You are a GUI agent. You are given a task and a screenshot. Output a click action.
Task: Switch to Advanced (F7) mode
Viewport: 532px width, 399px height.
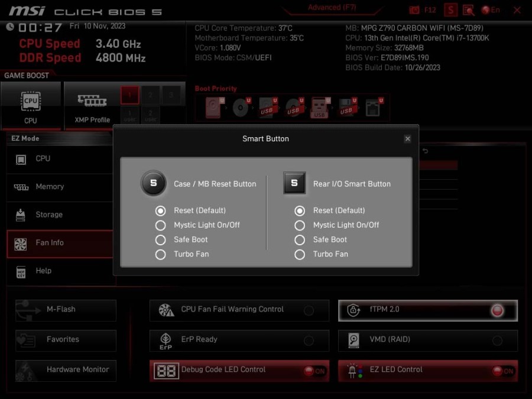point(332,8)
